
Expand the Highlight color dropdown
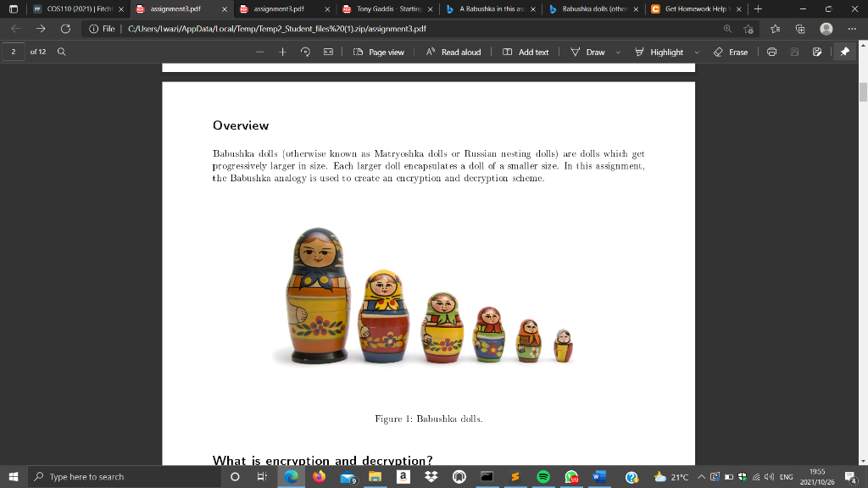pyautogui.click(x=697, y=52)
